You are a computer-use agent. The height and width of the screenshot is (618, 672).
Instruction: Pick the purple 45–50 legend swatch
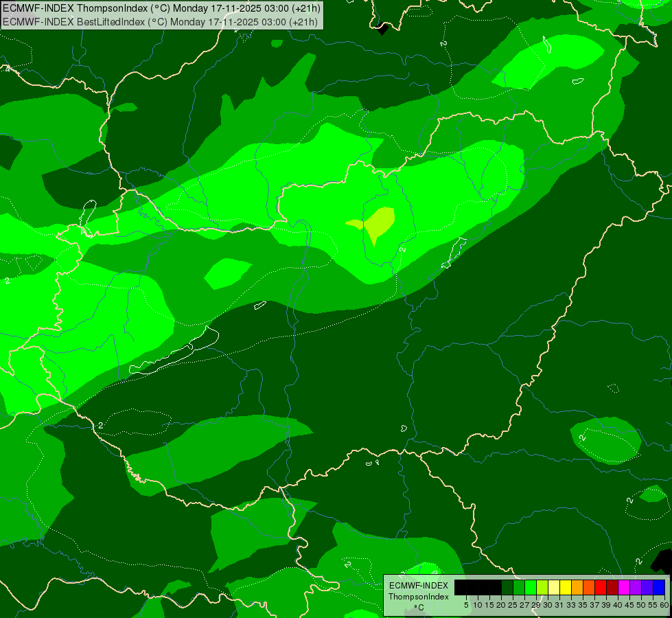636,587
